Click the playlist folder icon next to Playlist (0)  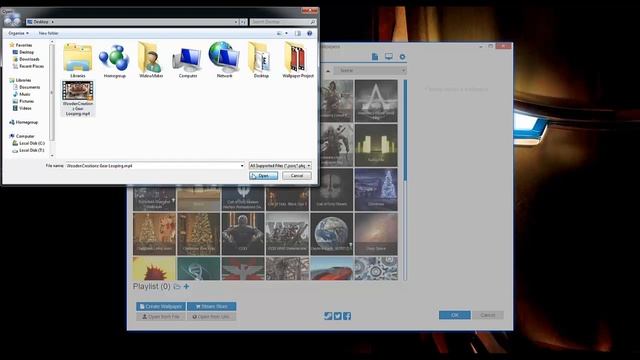[x=177, y=287]
